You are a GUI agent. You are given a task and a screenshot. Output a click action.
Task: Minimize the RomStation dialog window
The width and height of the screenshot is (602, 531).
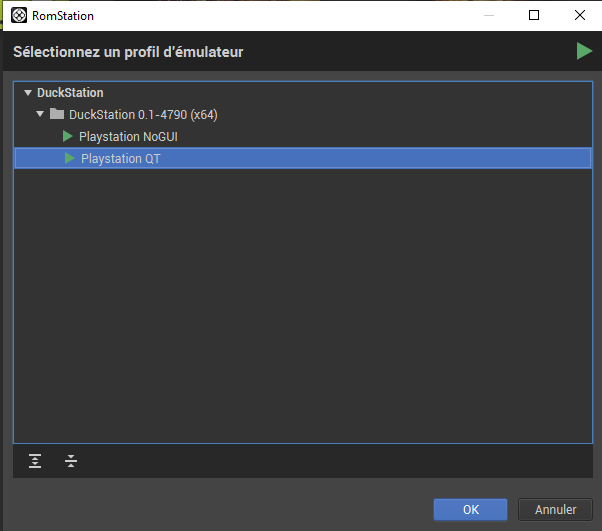point(488,15)
